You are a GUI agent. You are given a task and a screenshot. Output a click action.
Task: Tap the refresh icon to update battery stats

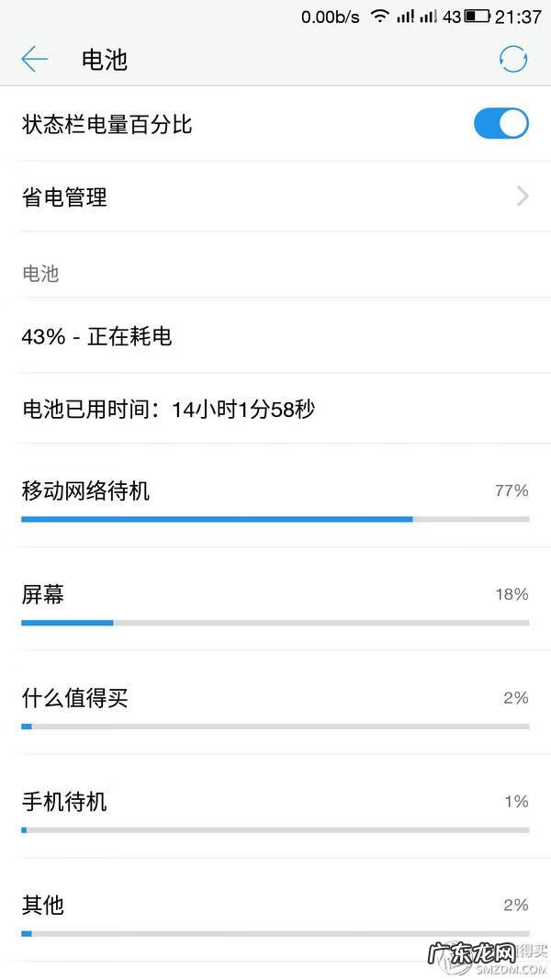point(513,58)
